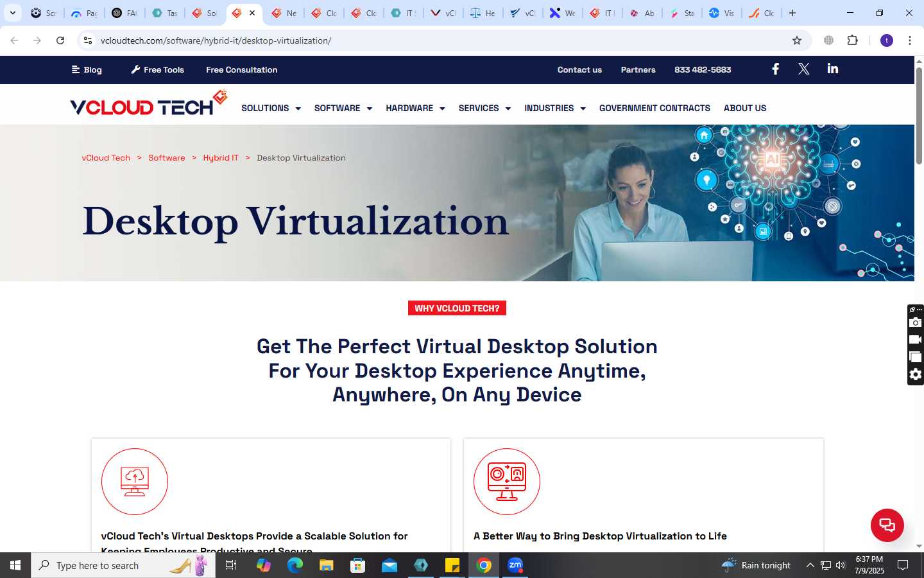Click the gallery icon in side widget
Screen dimensions: 924x578
point(916,357)
